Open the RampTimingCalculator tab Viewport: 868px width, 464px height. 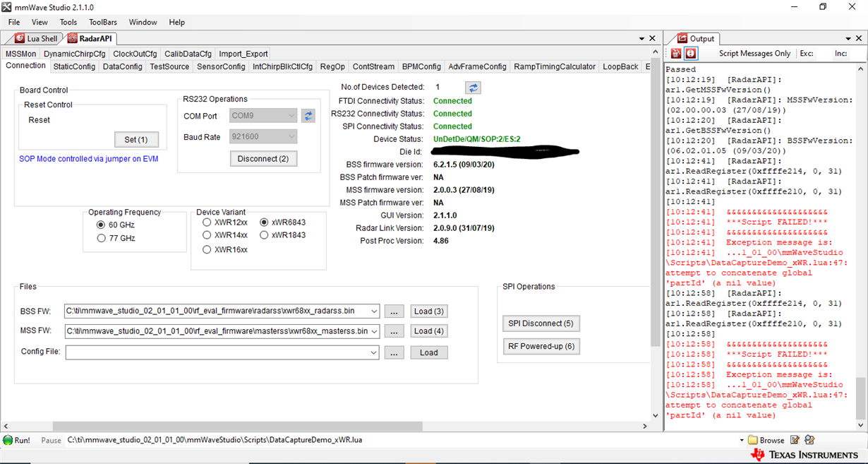pyautogui.click(x=555, y=66)
